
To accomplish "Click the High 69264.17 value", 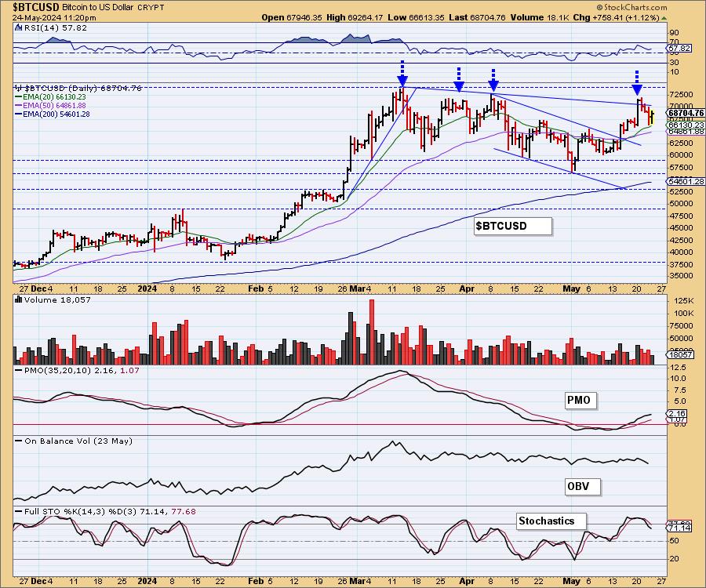I will click(355, 18).
